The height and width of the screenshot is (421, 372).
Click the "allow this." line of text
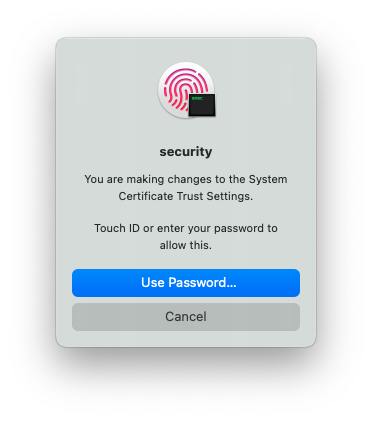(186, 245)
